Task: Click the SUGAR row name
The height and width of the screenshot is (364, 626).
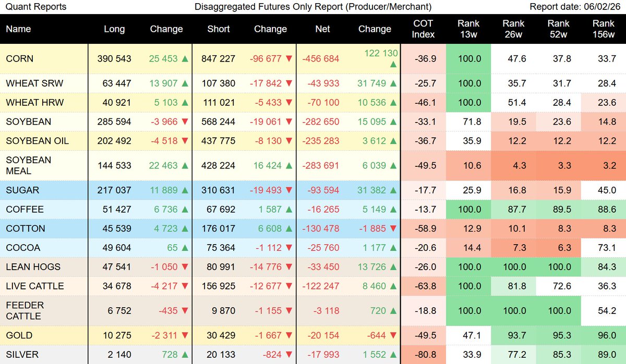Action: point(22,190)
